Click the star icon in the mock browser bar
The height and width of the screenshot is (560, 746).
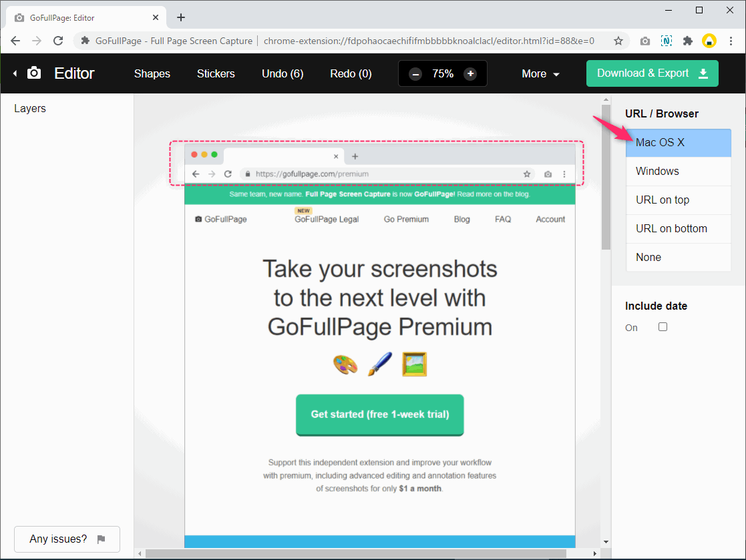[527, 174]
